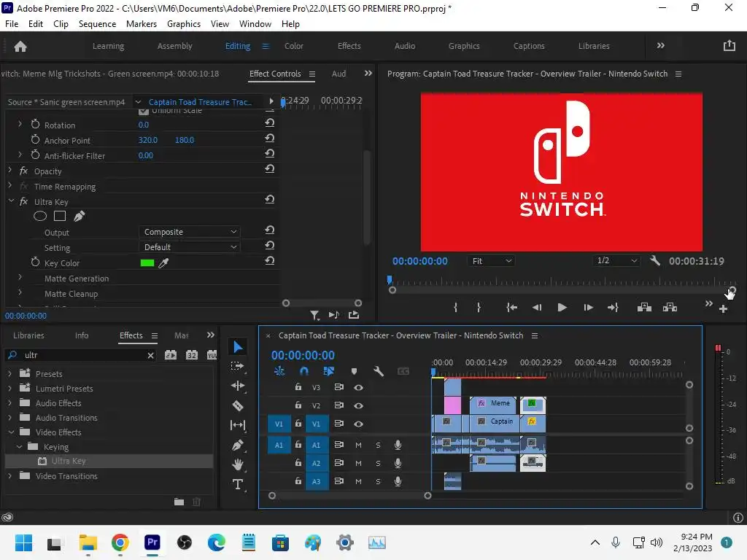
Task: Click Mark In button
Action: coord(455,308)
